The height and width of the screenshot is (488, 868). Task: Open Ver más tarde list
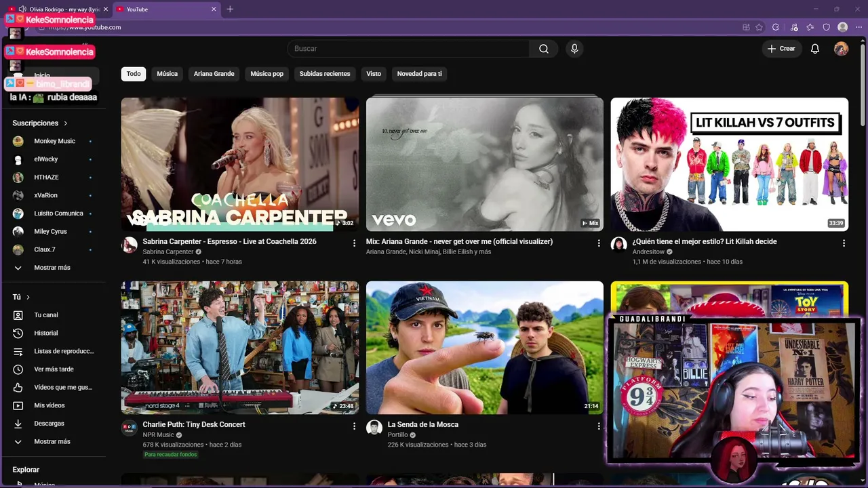pos(53,369)
